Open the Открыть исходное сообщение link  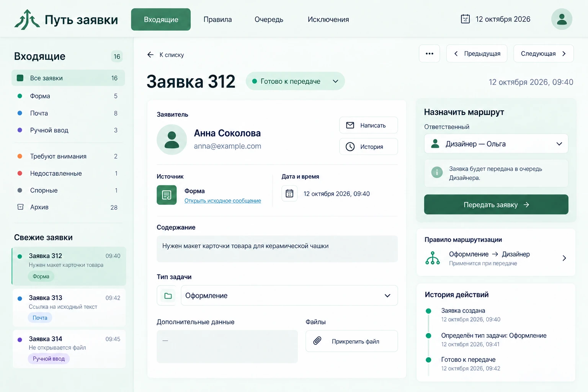click(x=223, y=201)
